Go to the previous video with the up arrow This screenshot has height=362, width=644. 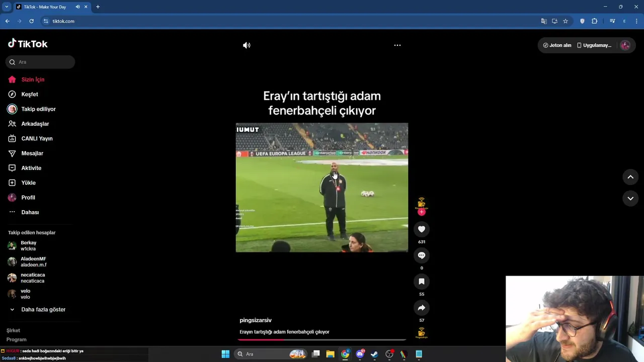tap(630, 177)
